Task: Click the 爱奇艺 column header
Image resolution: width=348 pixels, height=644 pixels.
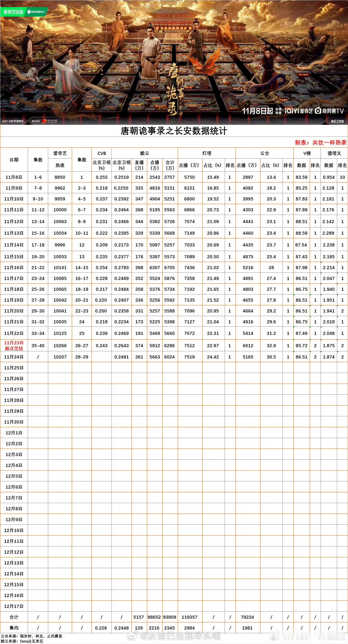Action: click(60, 153)
